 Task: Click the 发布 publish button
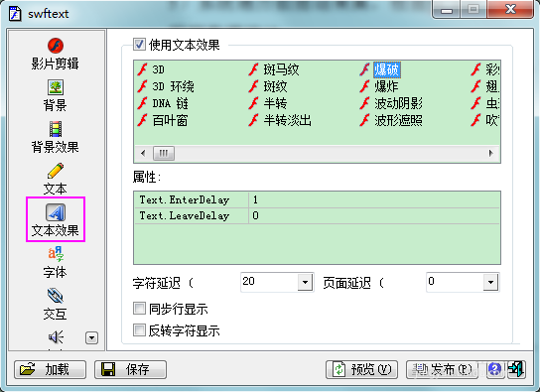[442, 369]
